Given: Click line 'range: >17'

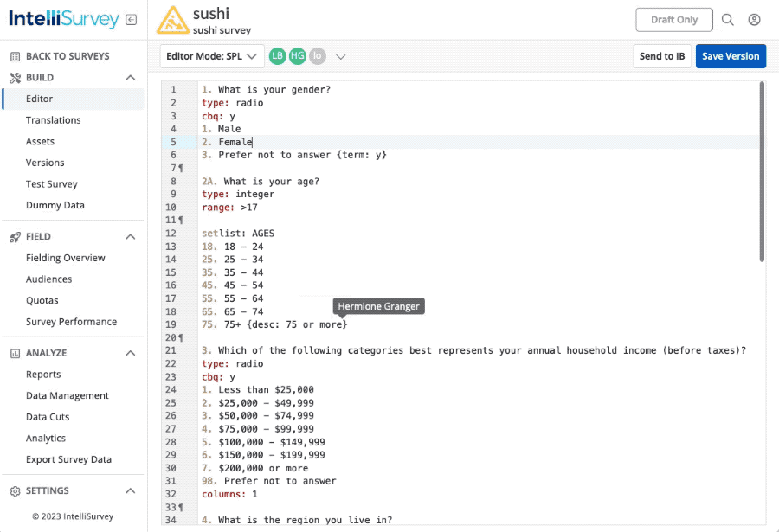Looking at the screenshot, I should tap(229, 207).
